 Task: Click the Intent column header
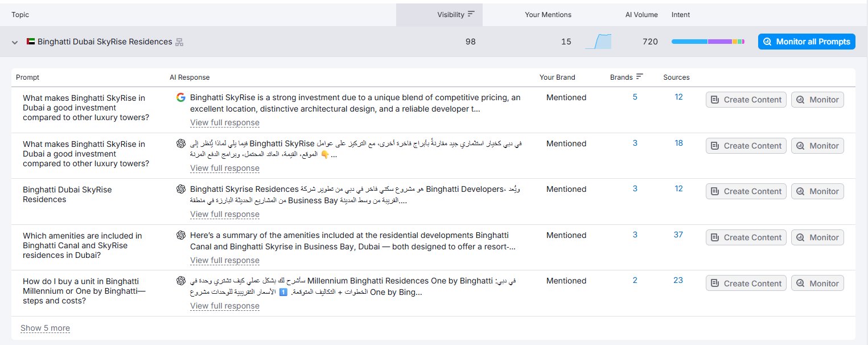[681, 15]
